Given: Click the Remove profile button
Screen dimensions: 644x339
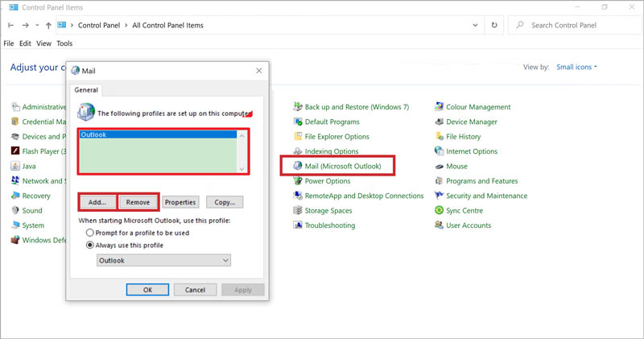Looking at the screenshot, I should [x=138, y=202].
